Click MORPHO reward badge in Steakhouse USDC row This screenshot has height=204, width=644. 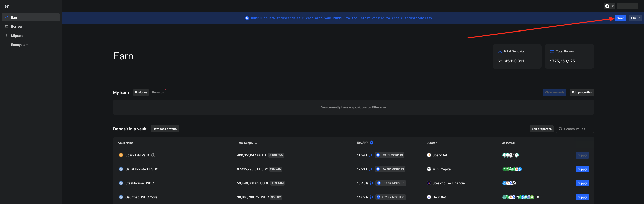click(391, 183)
